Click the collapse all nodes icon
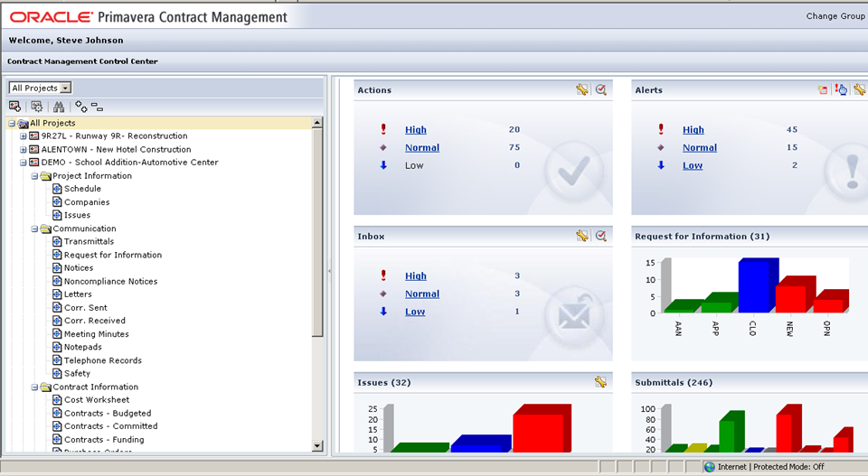Viewport: 868px width, 476px height. (97, 106)
